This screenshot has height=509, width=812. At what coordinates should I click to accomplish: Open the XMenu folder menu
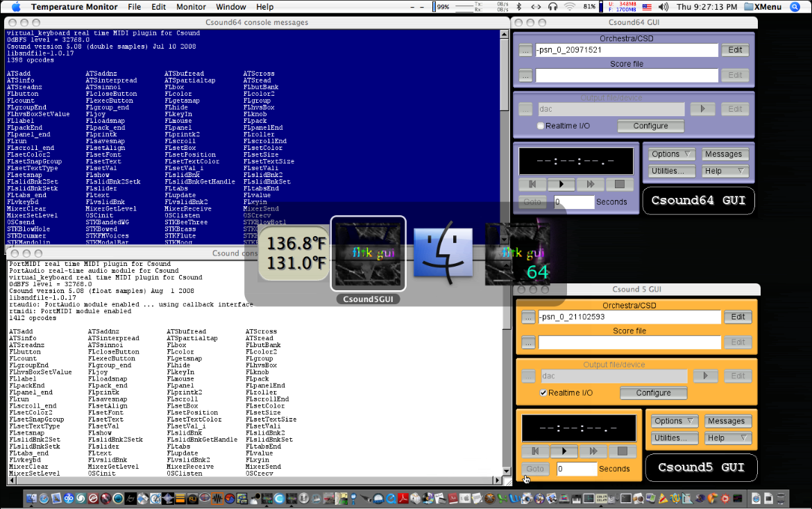coord(763,7)
